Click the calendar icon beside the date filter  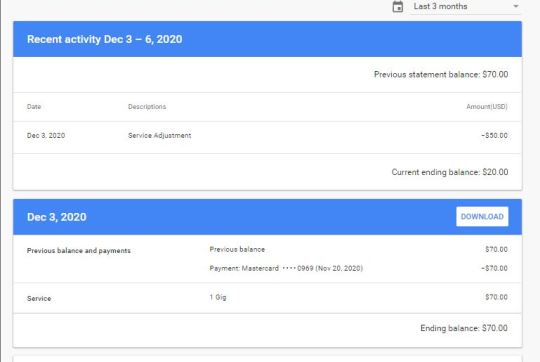[398, 7]
